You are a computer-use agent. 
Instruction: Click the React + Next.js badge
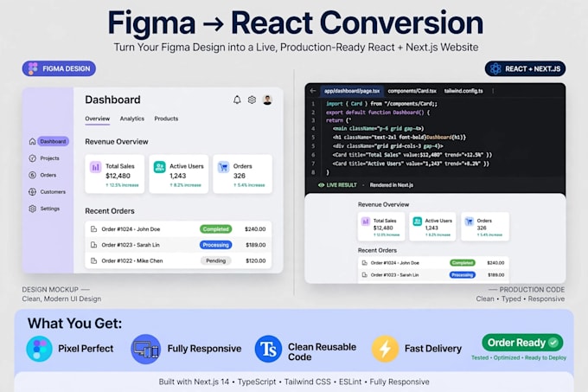point(525,69)
